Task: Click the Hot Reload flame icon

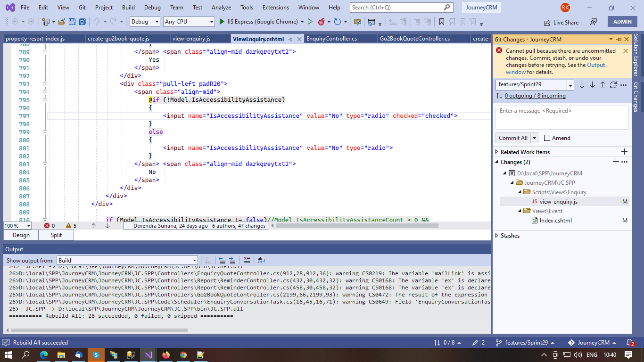Action: click(x=321, y=22)
